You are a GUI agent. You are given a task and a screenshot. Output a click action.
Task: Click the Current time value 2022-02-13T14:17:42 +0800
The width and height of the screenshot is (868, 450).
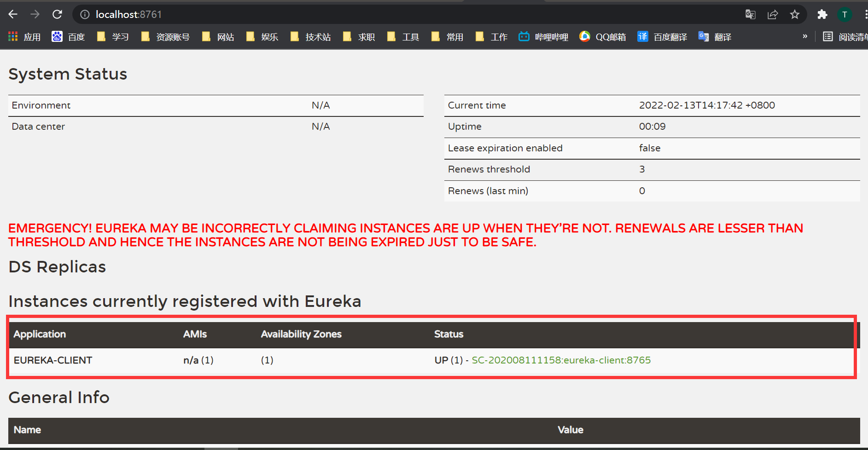[707, 105]
